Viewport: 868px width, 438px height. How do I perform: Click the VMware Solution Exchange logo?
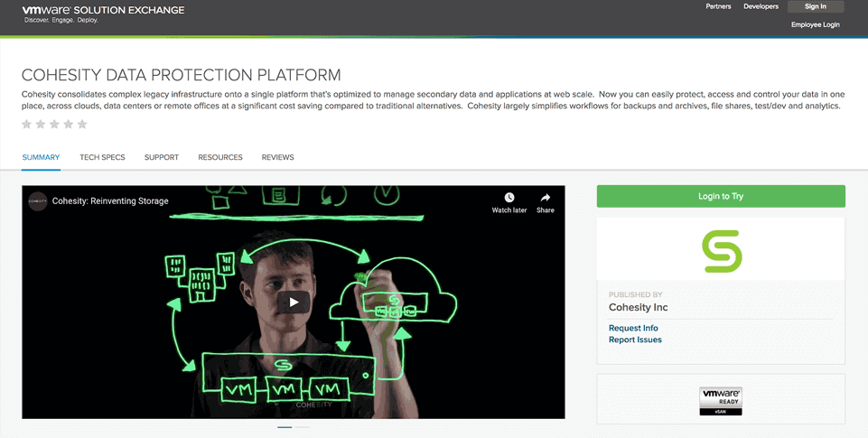103,12
